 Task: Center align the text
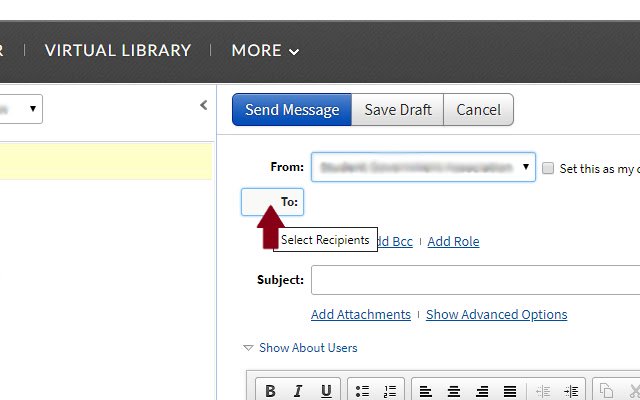[x=454, y=391]
